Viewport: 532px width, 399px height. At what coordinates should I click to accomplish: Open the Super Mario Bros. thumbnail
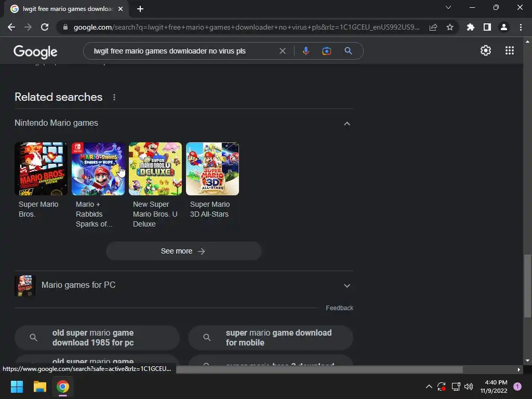(41, 169)
